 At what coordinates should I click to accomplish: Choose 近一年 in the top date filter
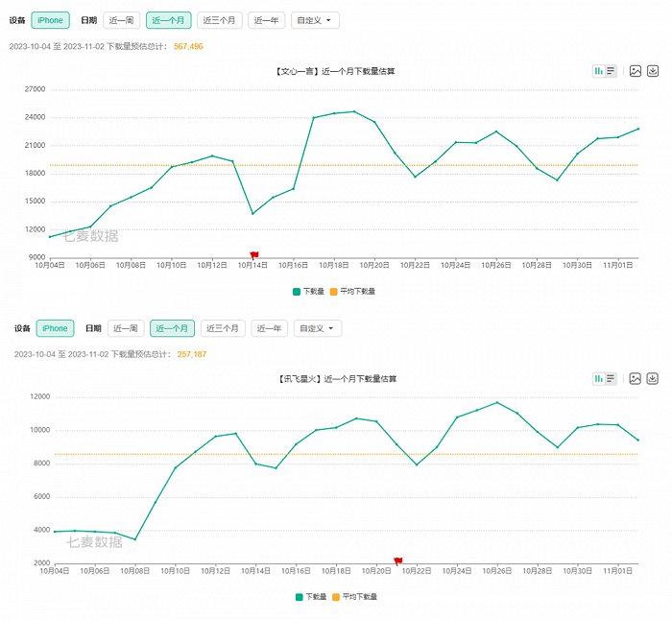266,20
